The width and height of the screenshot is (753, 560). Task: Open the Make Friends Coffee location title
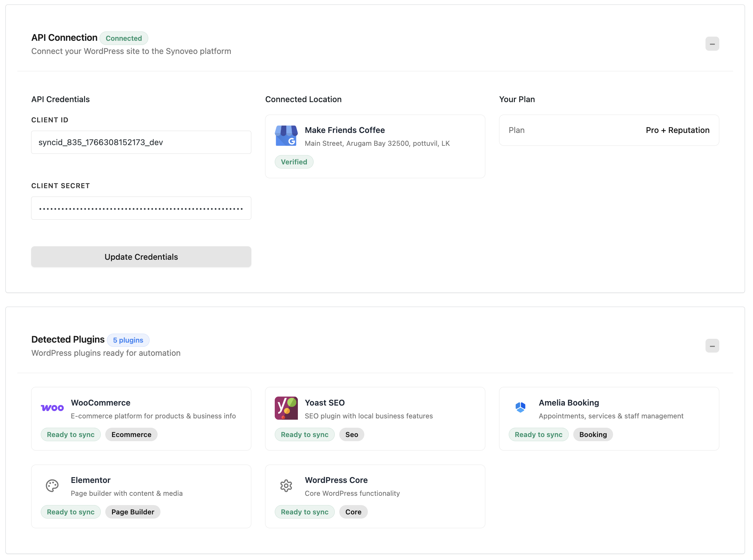[x=345, y=130]
